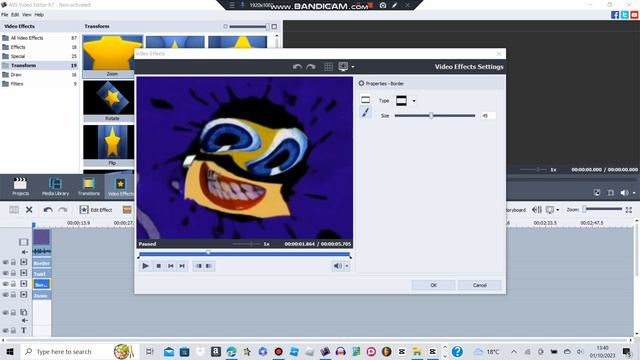Toggle visibility eye of the text track
Image resolution: width=640 pixels, height=360 pixels.
pyautogui.click(x=5, y=330)
